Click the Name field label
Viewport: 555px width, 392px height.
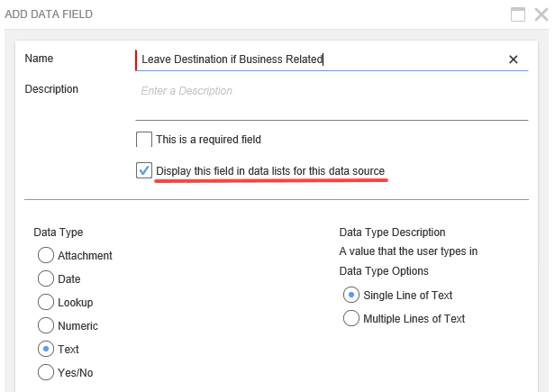(x=39, y=59)
